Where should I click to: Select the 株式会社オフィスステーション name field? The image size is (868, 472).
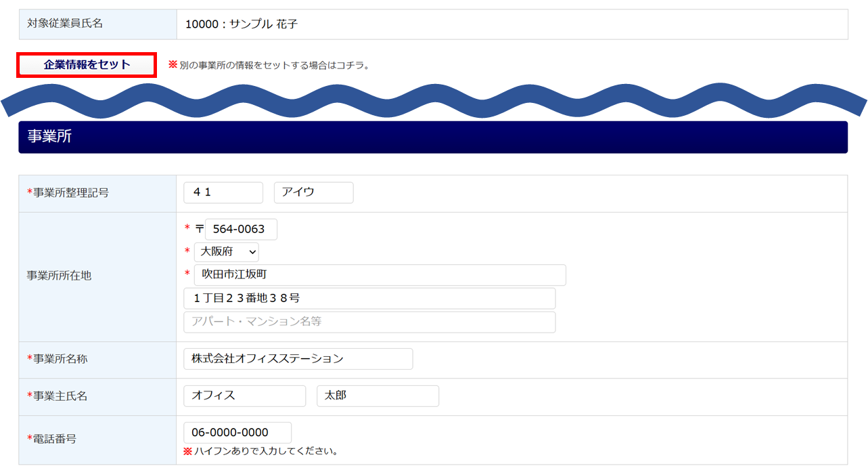(x=298, y=359)
